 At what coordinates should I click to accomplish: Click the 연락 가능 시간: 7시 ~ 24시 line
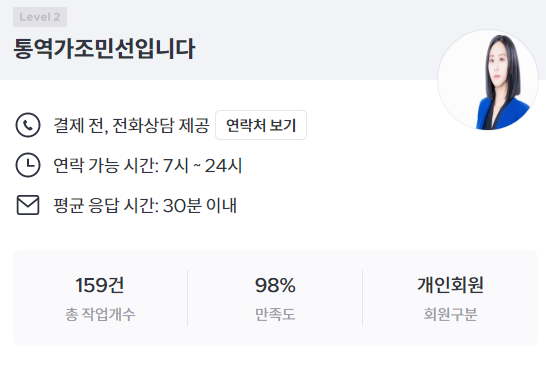147,165
